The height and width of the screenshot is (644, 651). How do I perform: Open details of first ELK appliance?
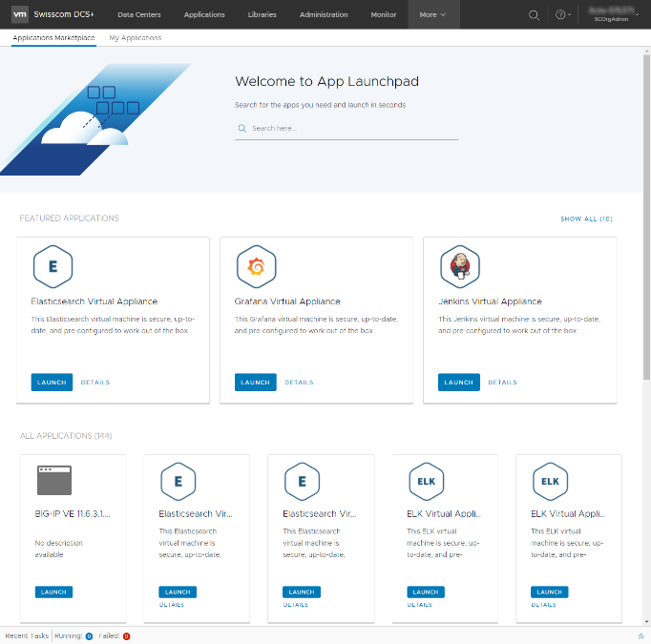(419, 605)
